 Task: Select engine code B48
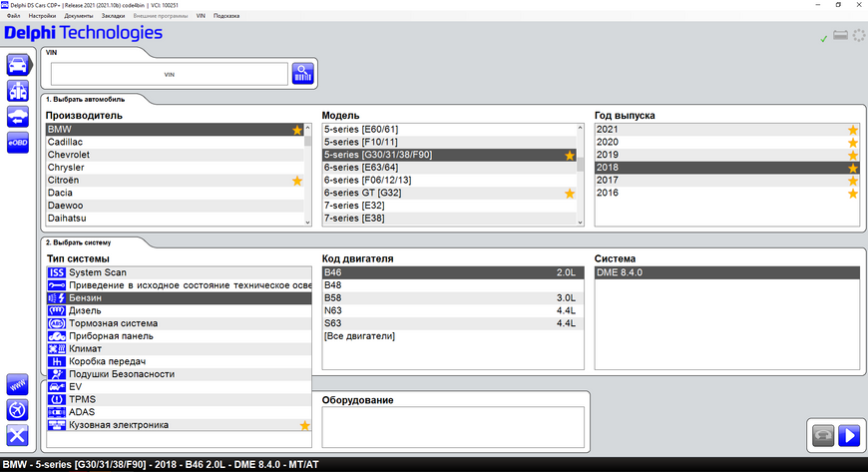click(x=452, y=285)
